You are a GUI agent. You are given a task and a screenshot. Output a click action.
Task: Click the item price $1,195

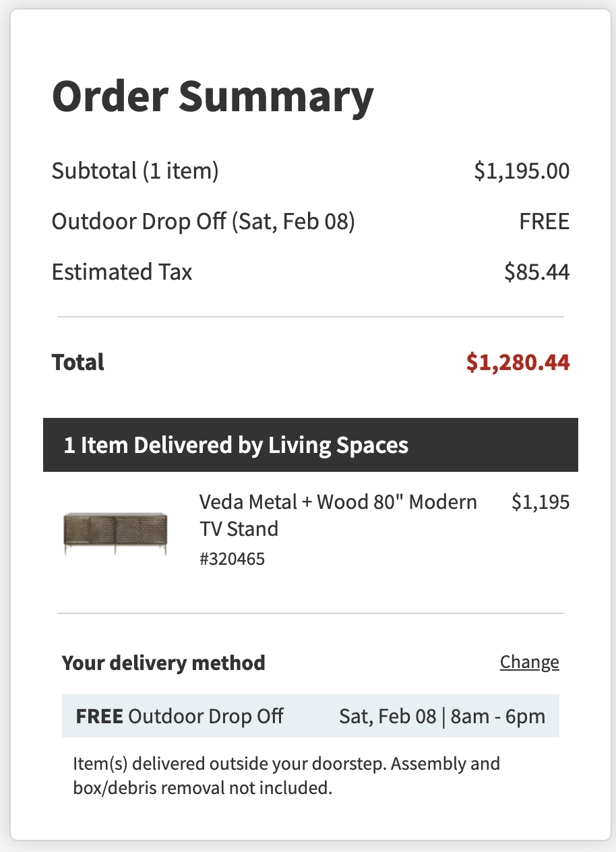[x=540, y=502]
